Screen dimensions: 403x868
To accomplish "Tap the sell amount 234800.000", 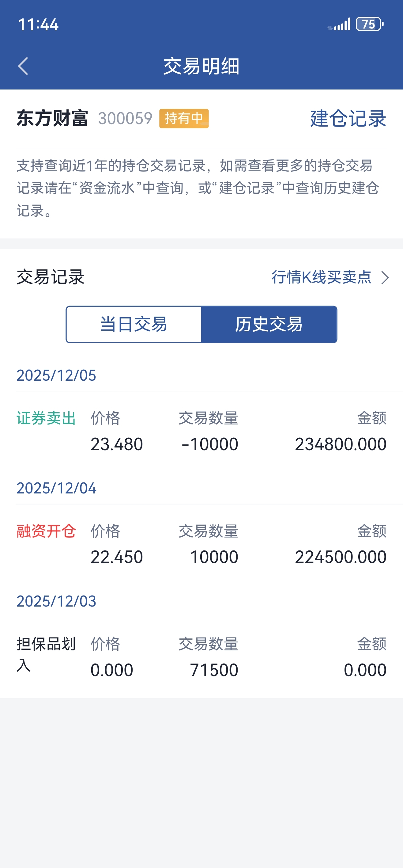I will point(341,444).
